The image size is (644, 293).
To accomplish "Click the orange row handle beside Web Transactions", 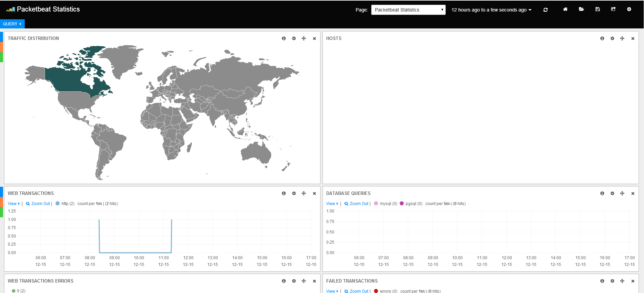I will tap(1, 202).
